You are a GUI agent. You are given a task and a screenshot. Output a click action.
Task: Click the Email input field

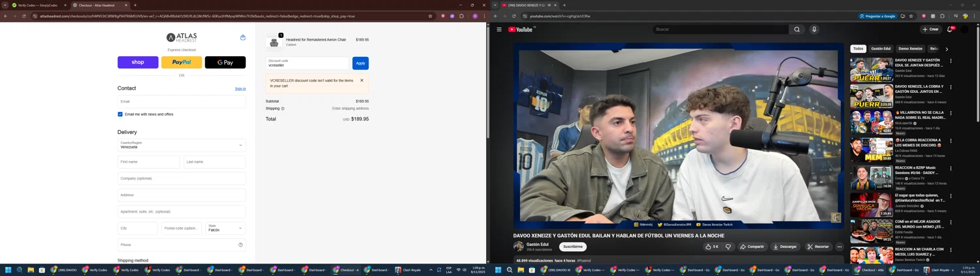(182, 101)
